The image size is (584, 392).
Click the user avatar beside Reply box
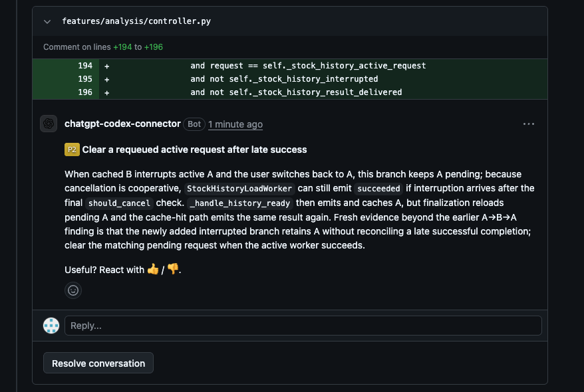(x=51, y=326)
